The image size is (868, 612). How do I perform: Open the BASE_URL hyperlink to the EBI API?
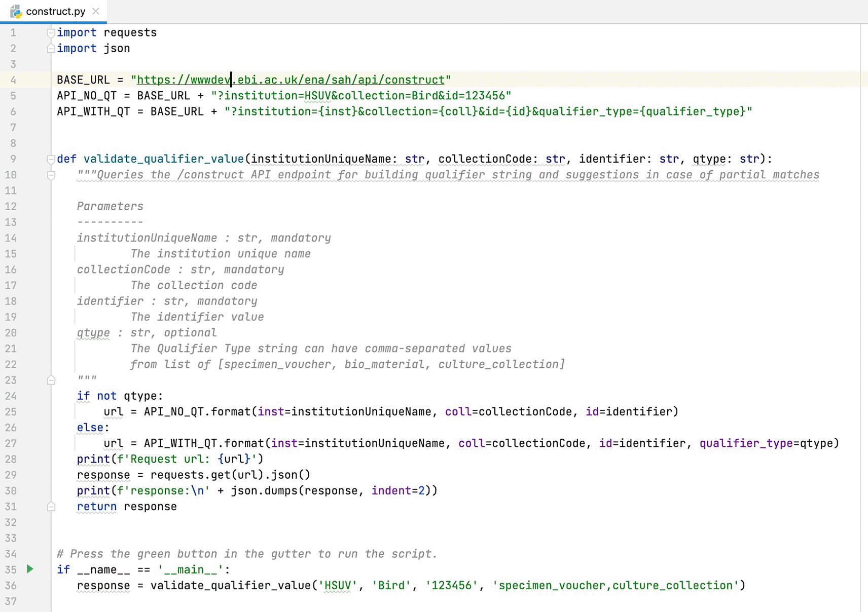289,80
